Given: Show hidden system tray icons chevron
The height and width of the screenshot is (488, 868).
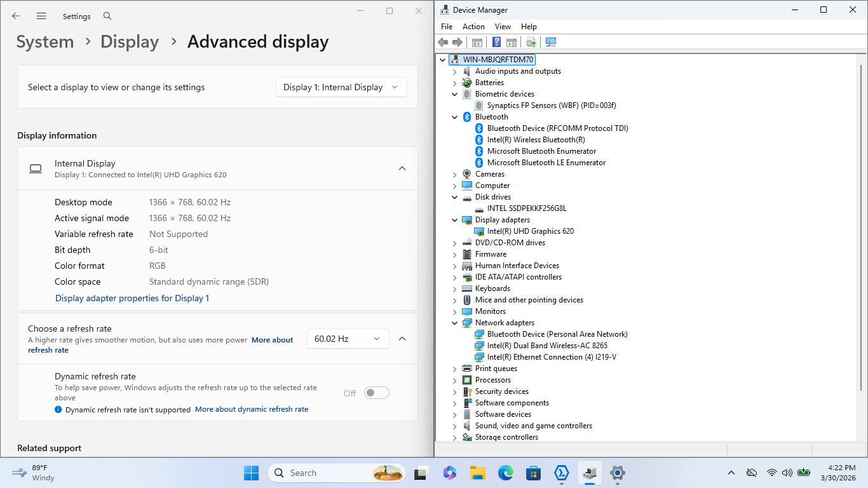Looking at the screenshot, I should coord(731,473).
